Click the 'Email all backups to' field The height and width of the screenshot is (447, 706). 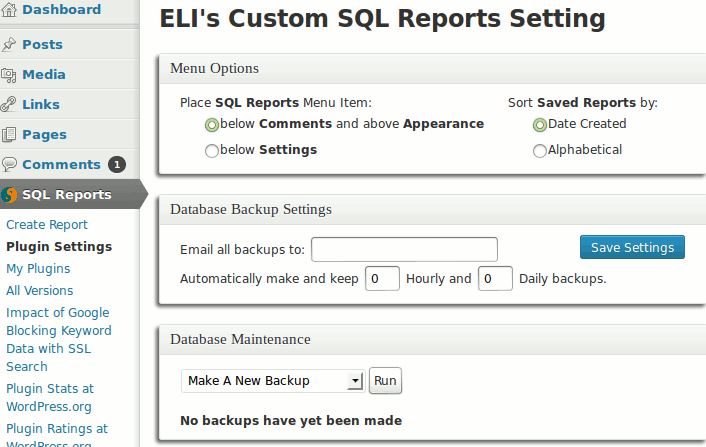coord(404,249)
